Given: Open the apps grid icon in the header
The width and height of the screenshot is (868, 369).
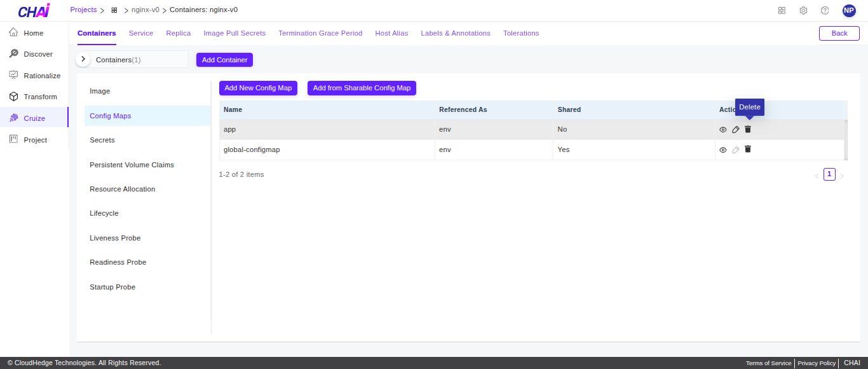Looking at the screenshot, I should point(781,10).
